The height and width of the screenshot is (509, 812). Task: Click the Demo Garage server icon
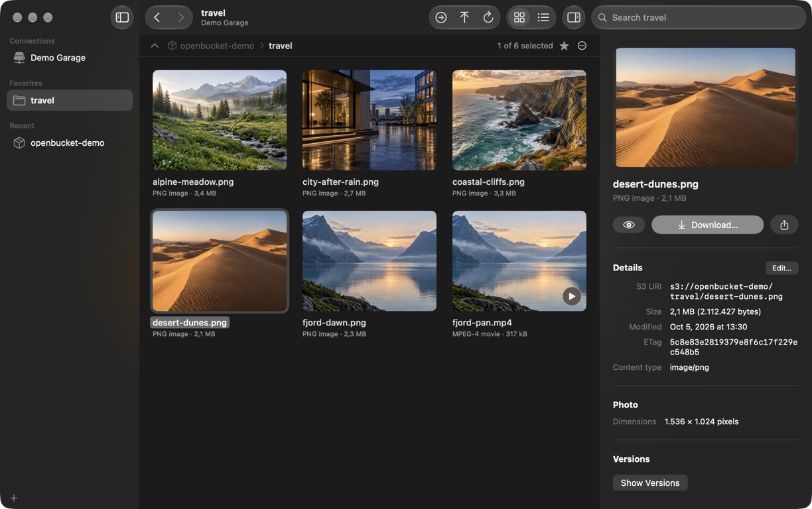tap(19, 58)
